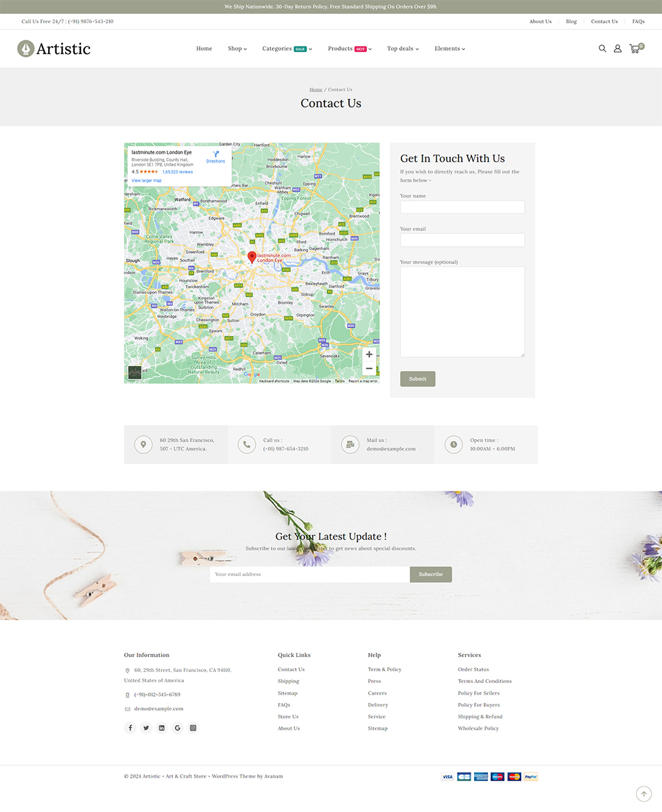Zoom in on the map

tap(369, 355)
